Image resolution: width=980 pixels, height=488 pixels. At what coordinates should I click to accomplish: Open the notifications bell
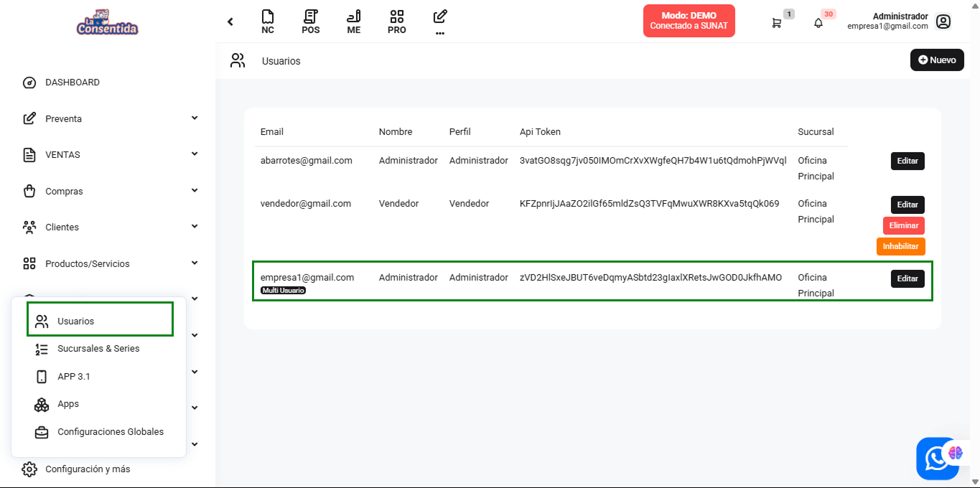818,23
